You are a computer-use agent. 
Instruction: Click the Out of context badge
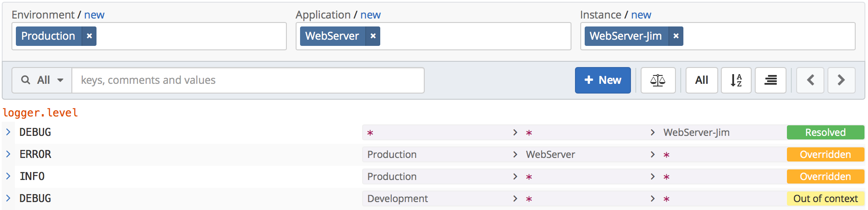point(826,199)
